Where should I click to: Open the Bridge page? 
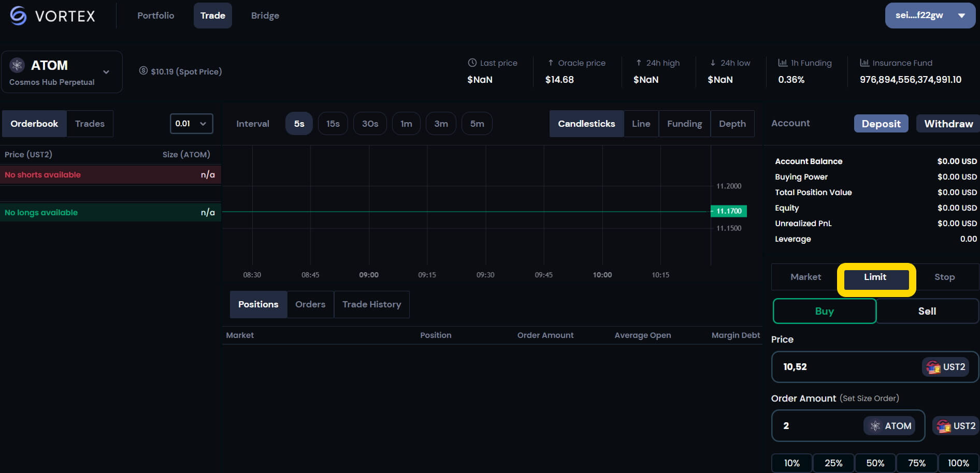[265, 16]
